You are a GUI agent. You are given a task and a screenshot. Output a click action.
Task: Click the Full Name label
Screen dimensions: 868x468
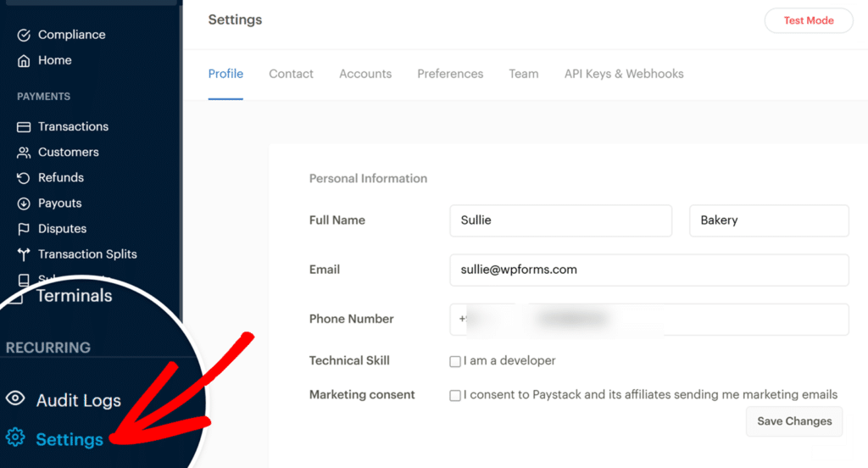pos(337,220)
